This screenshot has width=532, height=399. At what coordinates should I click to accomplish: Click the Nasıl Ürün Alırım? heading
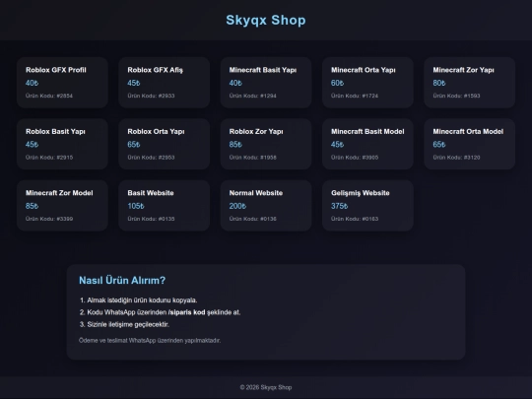[122, 280]
